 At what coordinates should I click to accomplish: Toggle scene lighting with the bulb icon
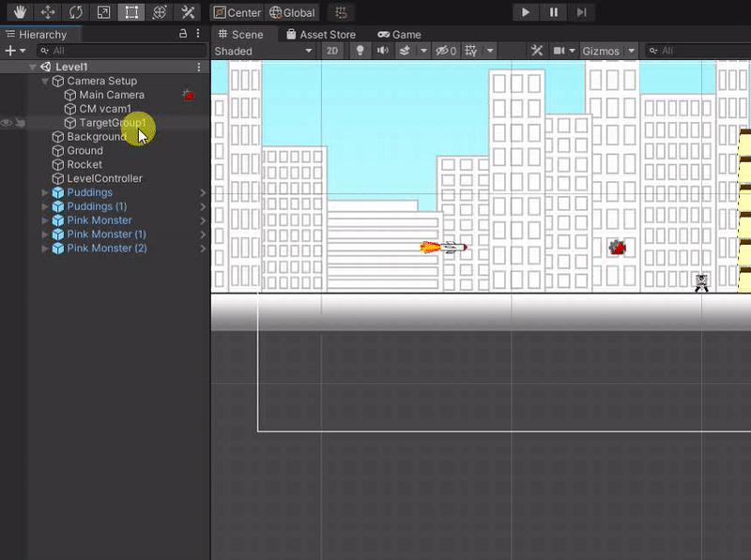point(359,51)
